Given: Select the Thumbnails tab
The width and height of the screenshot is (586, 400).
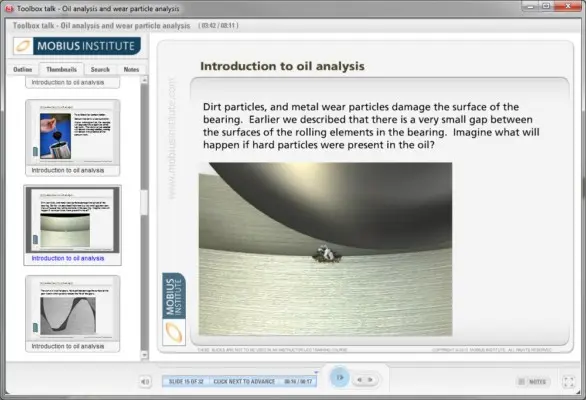Looking at the screenshot, I should click(61, 70).
